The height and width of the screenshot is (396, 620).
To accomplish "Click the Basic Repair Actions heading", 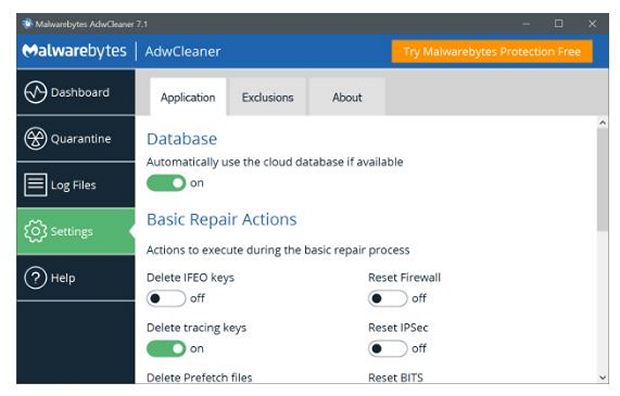I will (x=221, y=220).
